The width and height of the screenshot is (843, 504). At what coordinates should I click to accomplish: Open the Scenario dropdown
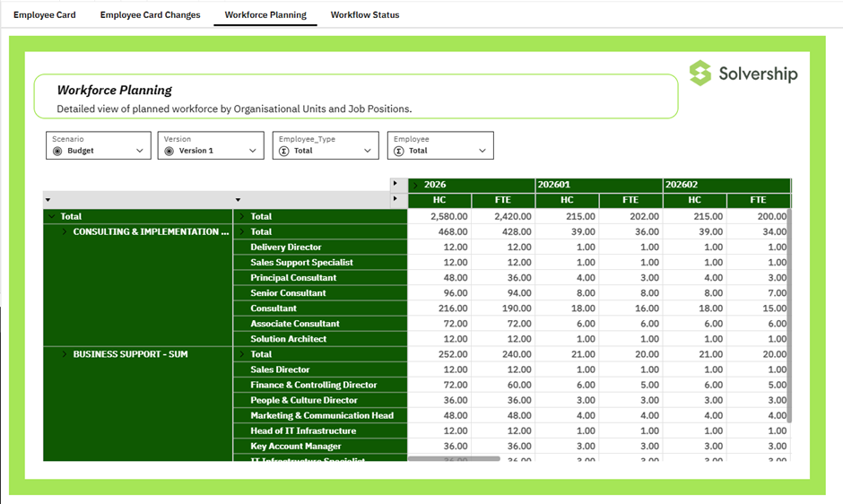coord(99,145)
